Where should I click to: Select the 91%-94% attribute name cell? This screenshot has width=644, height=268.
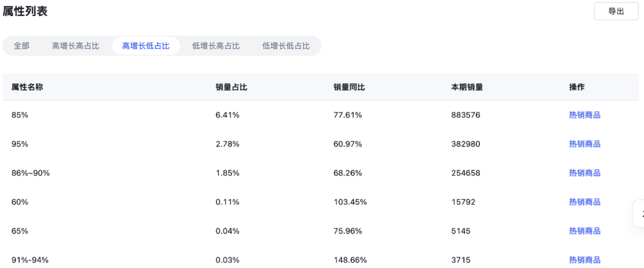pyautogui.click(x=30, y=260)
